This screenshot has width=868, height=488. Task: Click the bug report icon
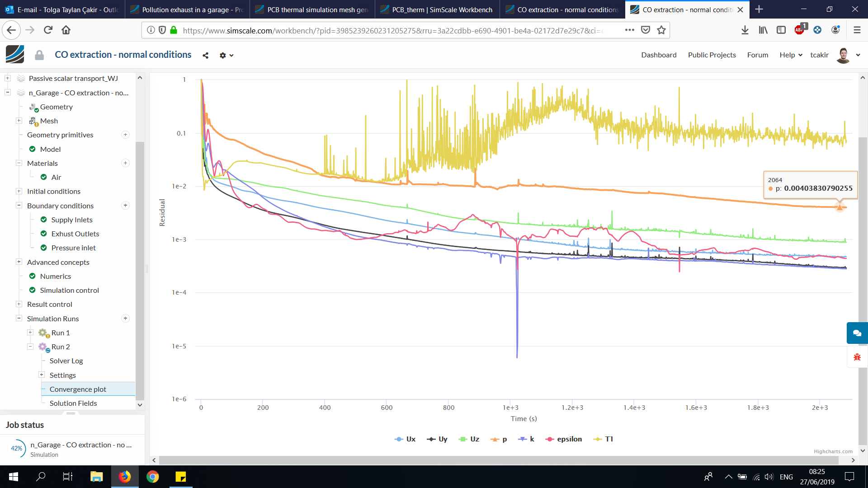click(x=857, y=357)
